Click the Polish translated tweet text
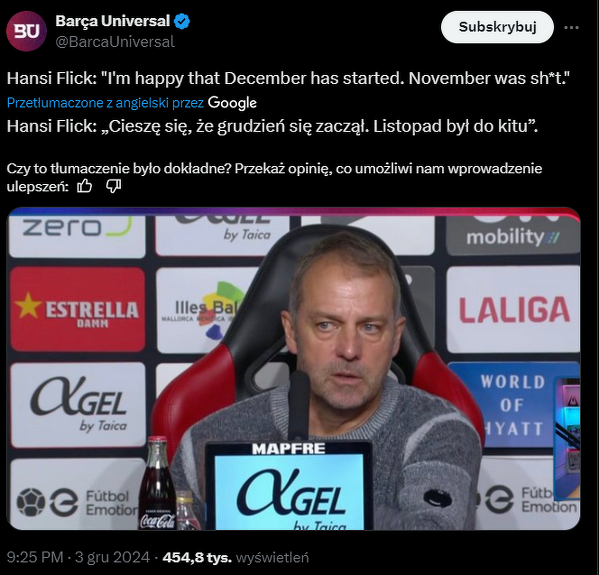Screen dimensions: 599x575 pyautogui.click(x=272, y=126)
